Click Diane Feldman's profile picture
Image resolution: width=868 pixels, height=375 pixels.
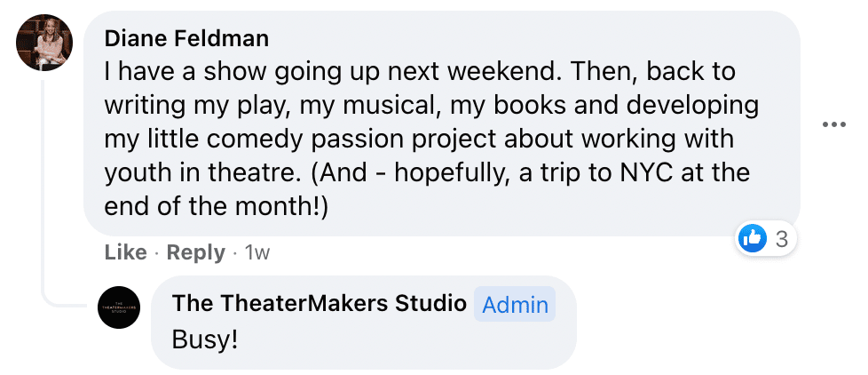tap(43, 43)
